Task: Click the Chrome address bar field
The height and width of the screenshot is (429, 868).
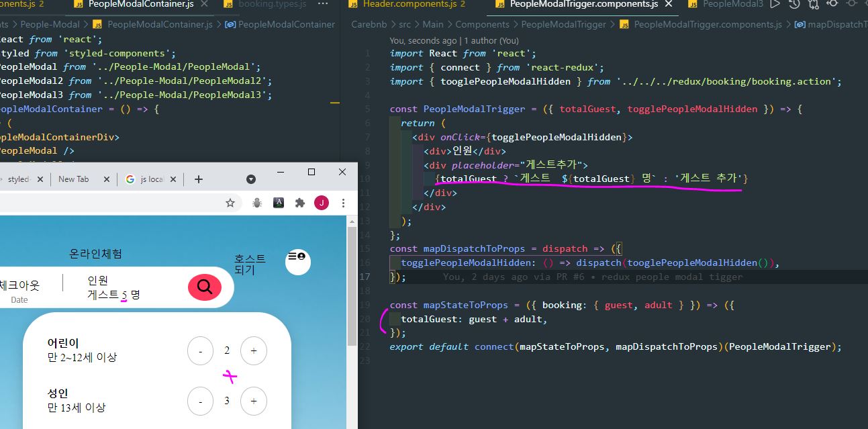Action: point(121,203)
